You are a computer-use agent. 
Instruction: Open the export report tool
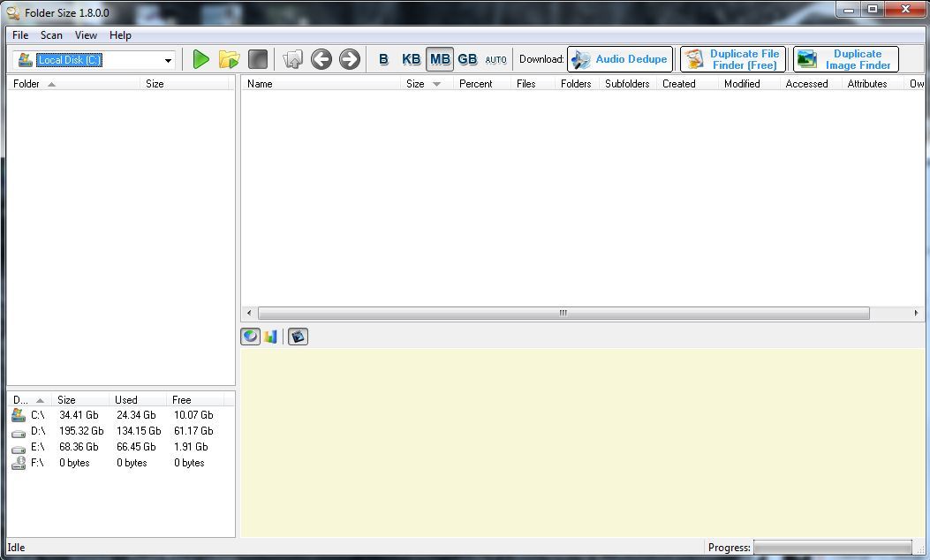[x=298, y=336]
